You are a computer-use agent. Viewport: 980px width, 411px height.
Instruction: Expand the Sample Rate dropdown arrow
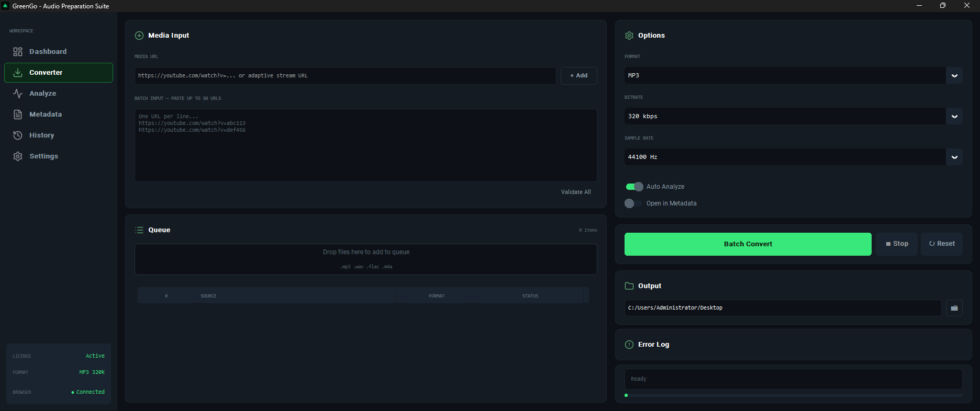(954, 157)
